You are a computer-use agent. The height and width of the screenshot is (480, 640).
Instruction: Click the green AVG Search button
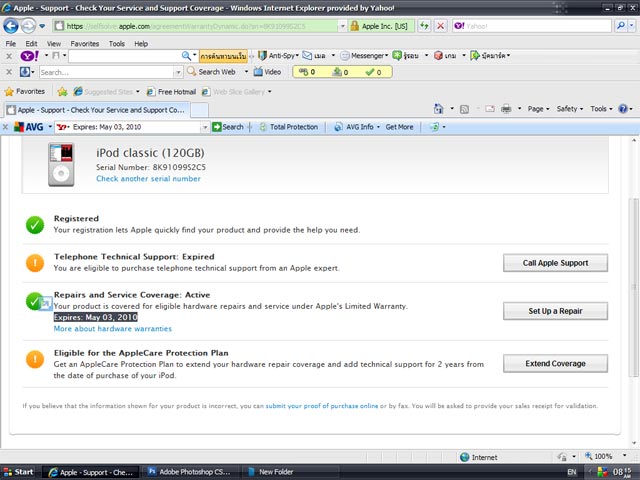[228, 127]
